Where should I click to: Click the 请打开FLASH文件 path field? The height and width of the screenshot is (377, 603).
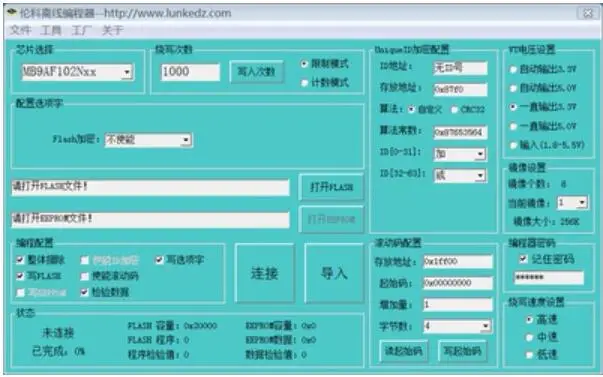click(150, 187)
